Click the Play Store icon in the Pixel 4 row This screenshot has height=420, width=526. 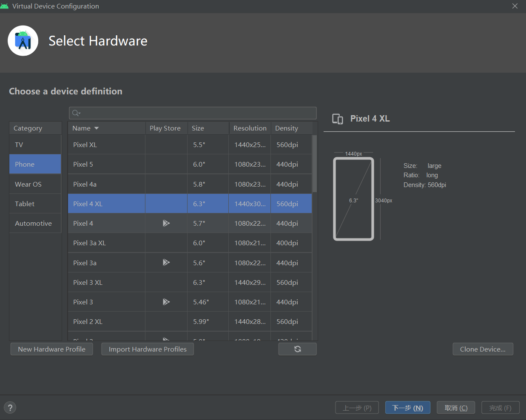166,223
